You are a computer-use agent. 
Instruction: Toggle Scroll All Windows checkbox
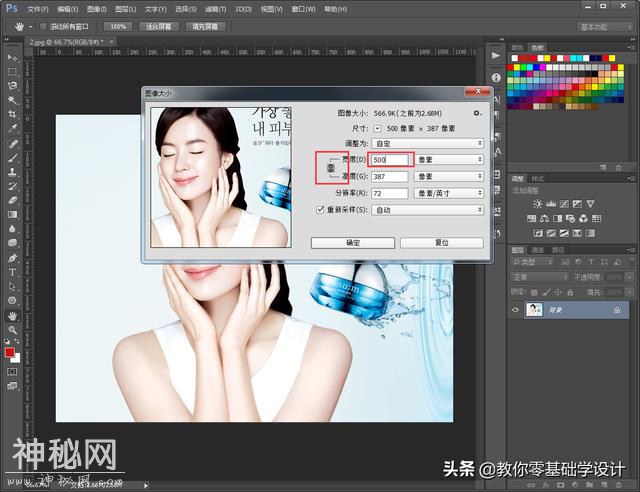(43, 27)
